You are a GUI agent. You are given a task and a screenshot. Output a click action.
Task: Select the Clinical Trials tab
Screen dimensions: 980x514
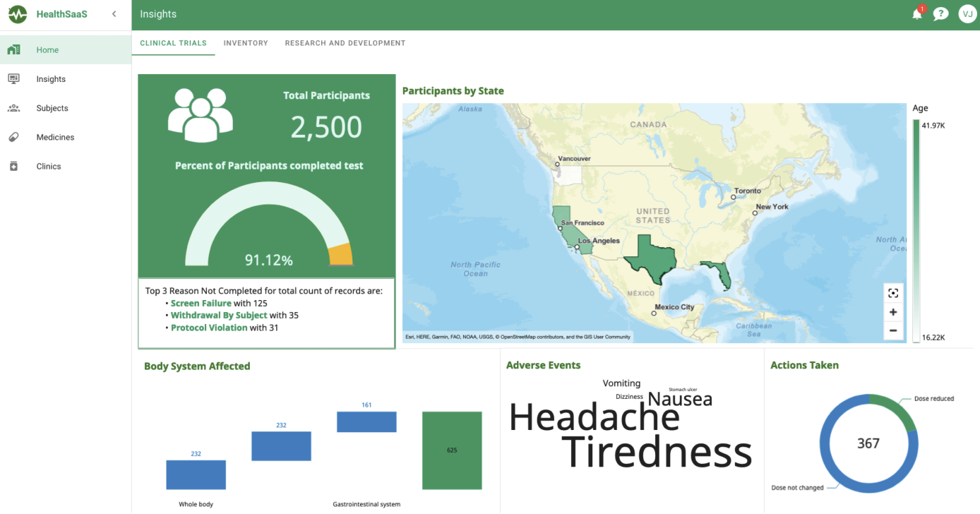(173, 43)
